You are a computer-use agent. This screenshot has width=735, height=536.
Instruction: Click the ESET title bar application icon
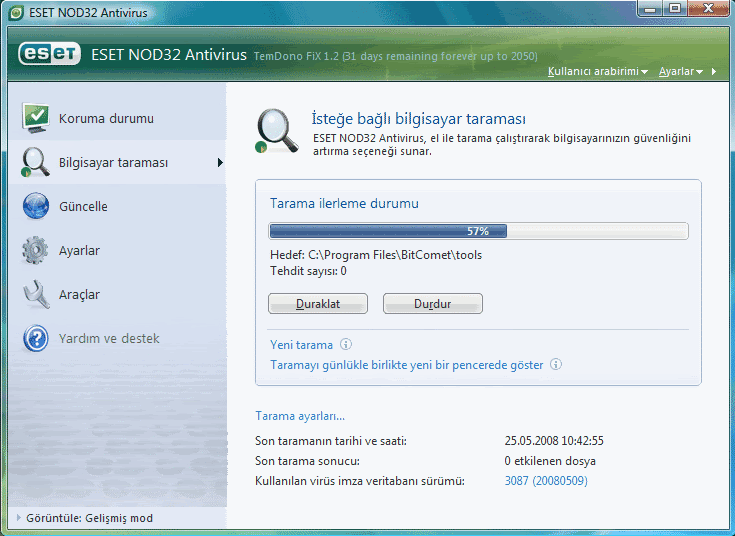coord(16,13)
